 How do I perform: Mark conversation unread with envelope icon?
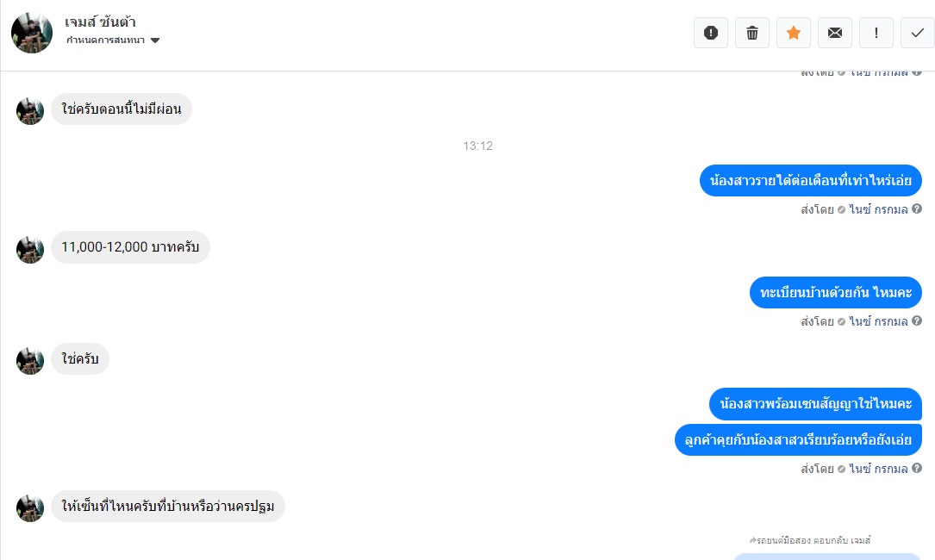(x=835, y=33)
